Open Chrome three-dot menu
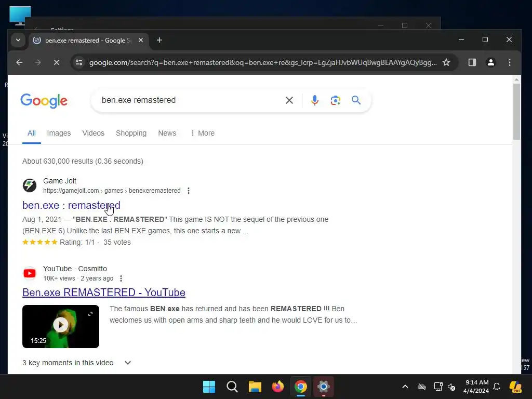Viewport: 532px width, 399px height. pyautogui.click(x=509, y=62)
